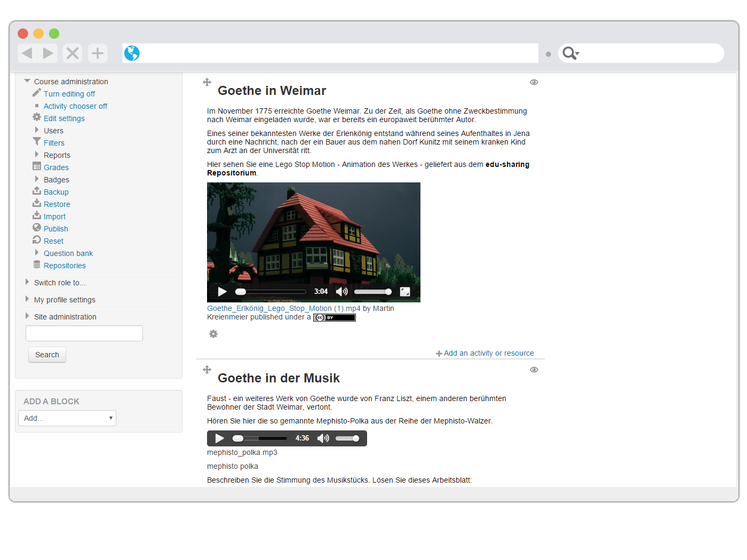Open the Grades link
Image resolution: width=747 pixels, height=560 pixels.
56,167
